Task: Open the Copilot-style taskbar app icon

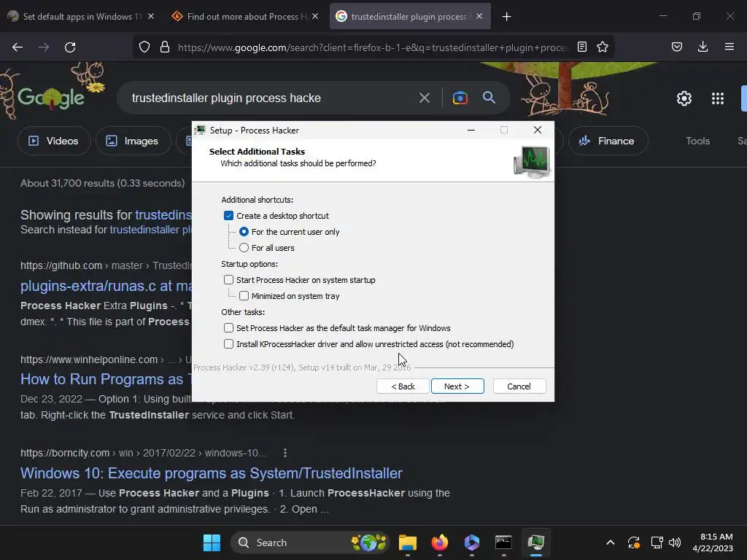Action: point(472,542)
